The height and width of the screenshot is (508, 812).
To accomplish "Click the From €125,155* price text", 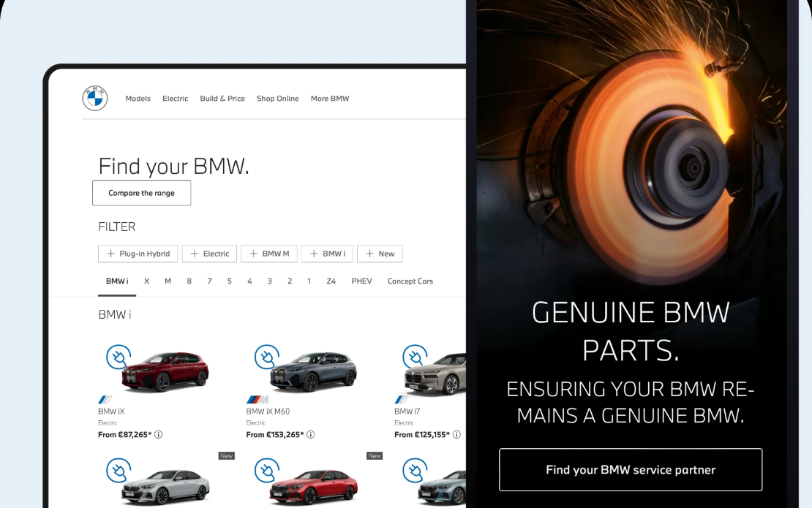I will (x=422, y=435).
